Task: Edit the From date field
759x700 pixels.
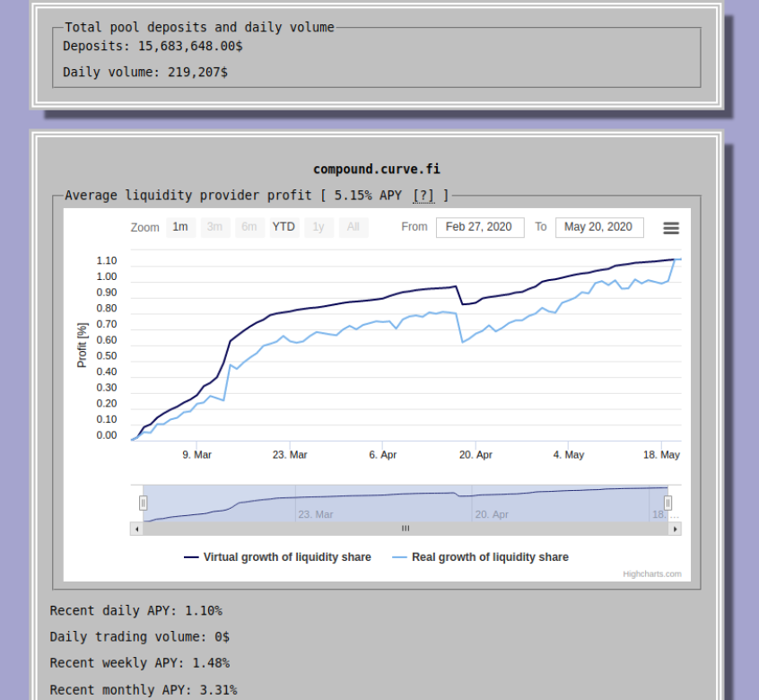Action: click(480, 227)
